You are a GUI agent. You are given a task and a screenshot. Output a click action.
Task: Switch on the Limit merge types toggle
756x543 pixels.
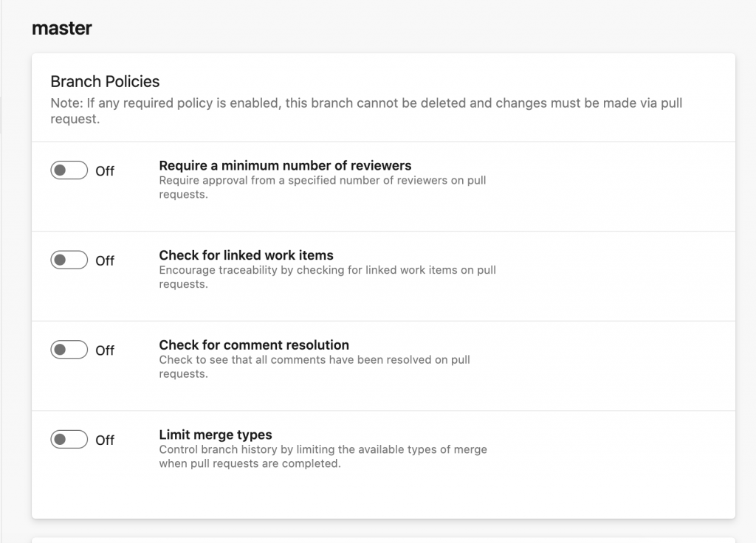point(69,440)
